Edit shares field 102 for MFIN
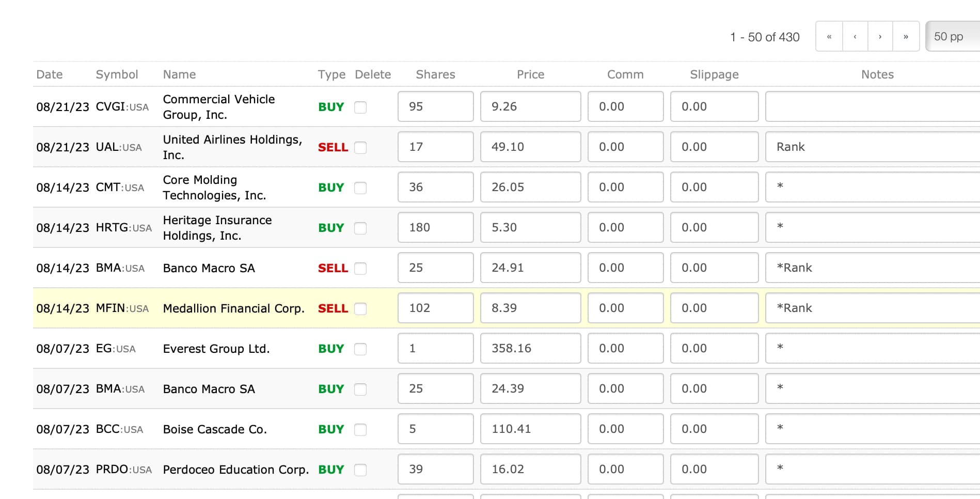 435,308
